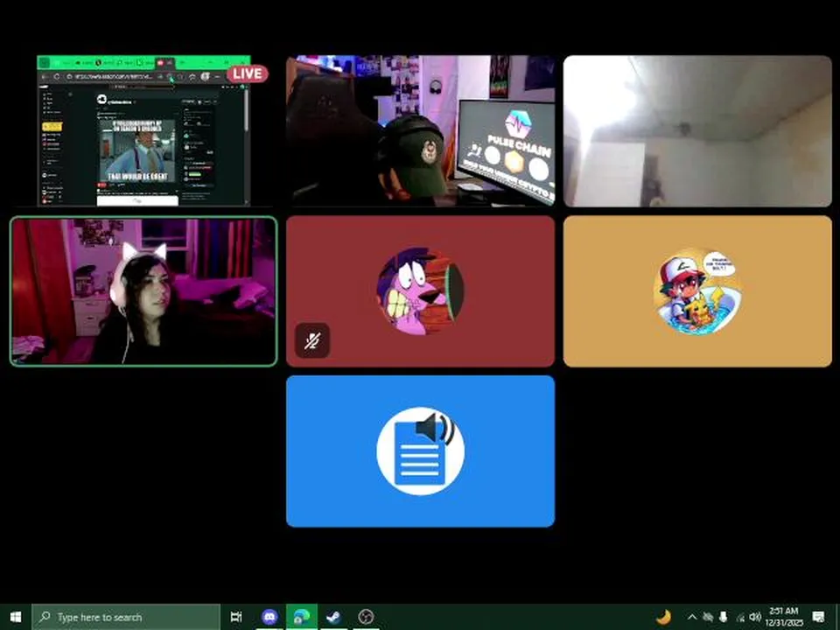
Task: Open the clock showing 2:51 AM
Action: tap(784, 617)
